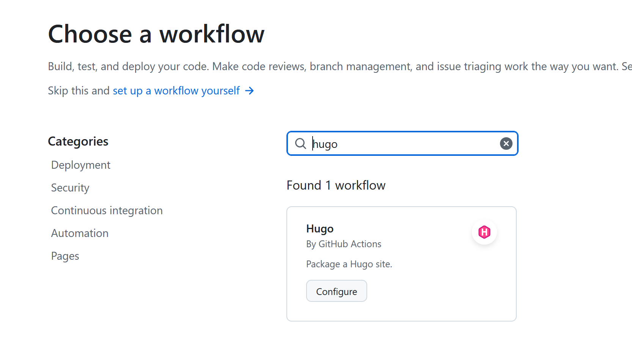Configure the Hugo workflow
632x364 pixels.
pyautogui.click(x=336, y=291)
